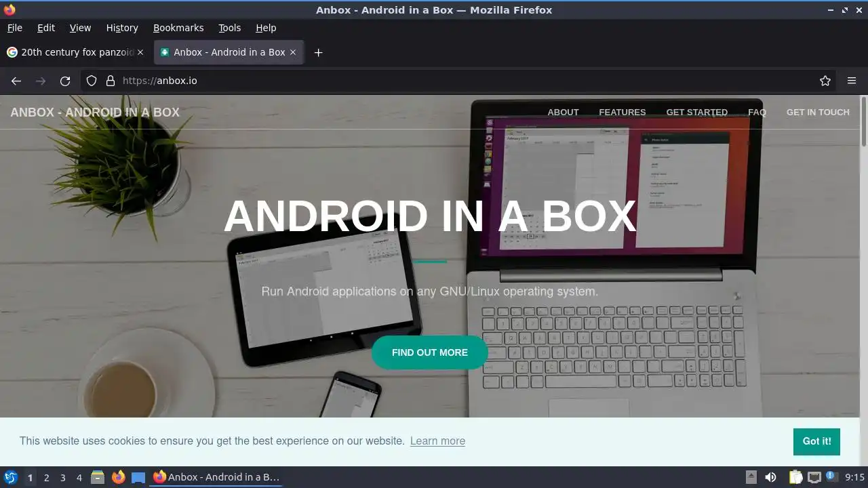Open the tracking protection shield icon
The image size is (868, 488).
click(x=92, y=81)
